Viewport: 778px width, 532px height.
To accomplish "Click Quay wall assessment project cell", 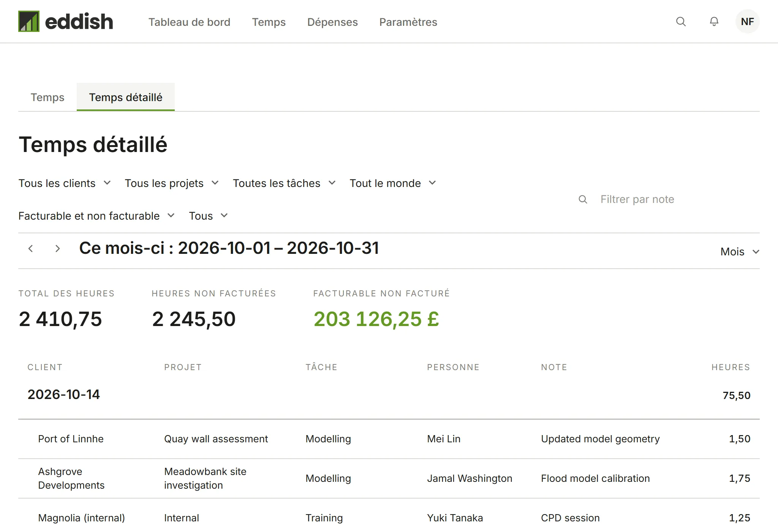I will pos(216,439).
